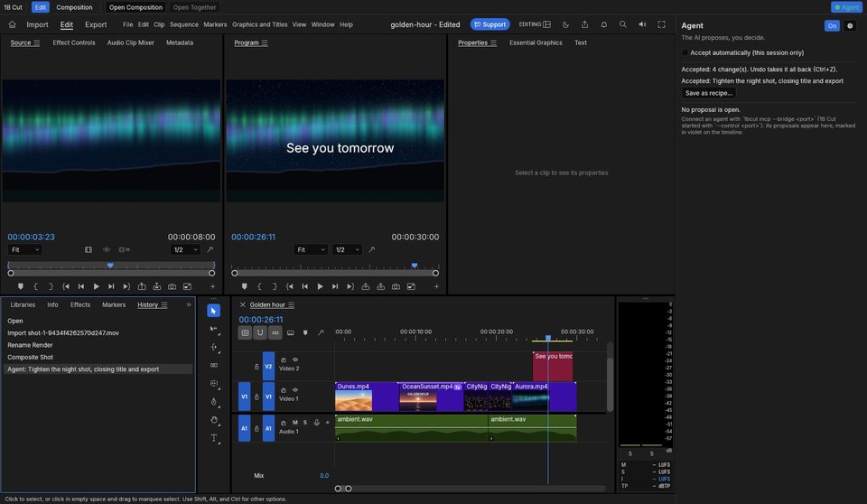The image size is (867, 504).
Task: Click the Home icon in top bar
Action: 12,24
